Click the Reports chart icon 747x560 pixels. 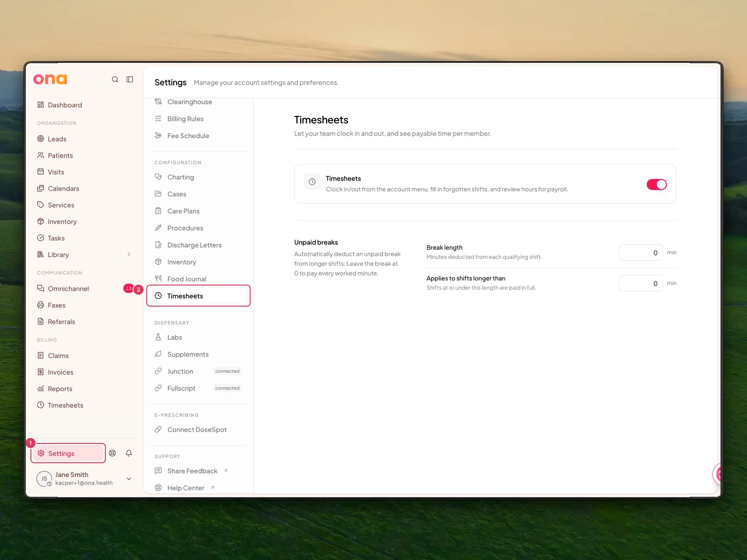[x=40, y=389]
